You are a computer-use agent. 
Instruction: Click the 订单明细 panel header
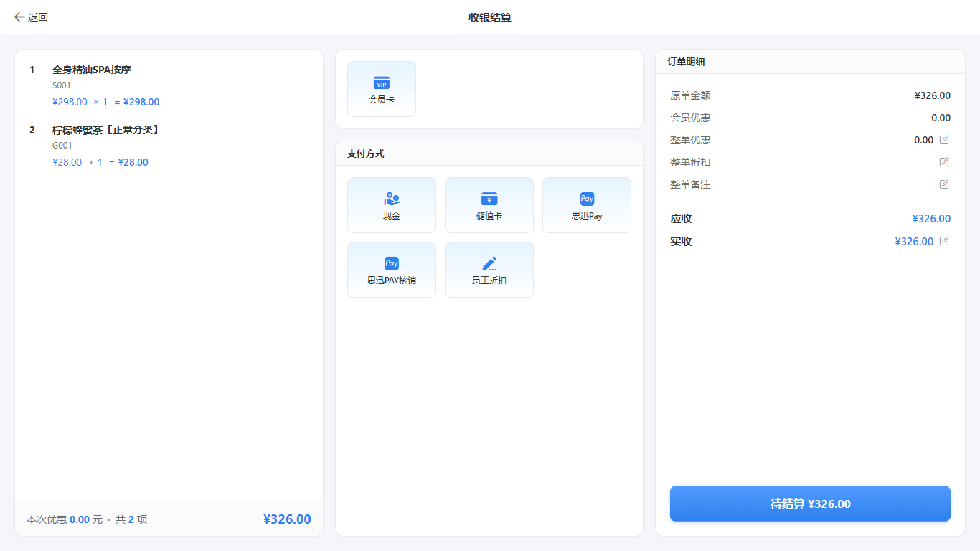point(810,62)
